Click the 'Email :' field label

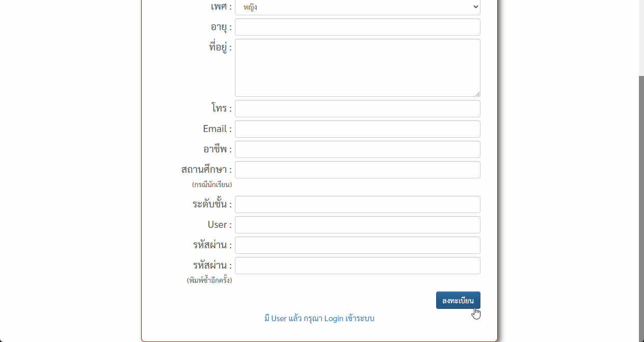(x=217, y=129)
